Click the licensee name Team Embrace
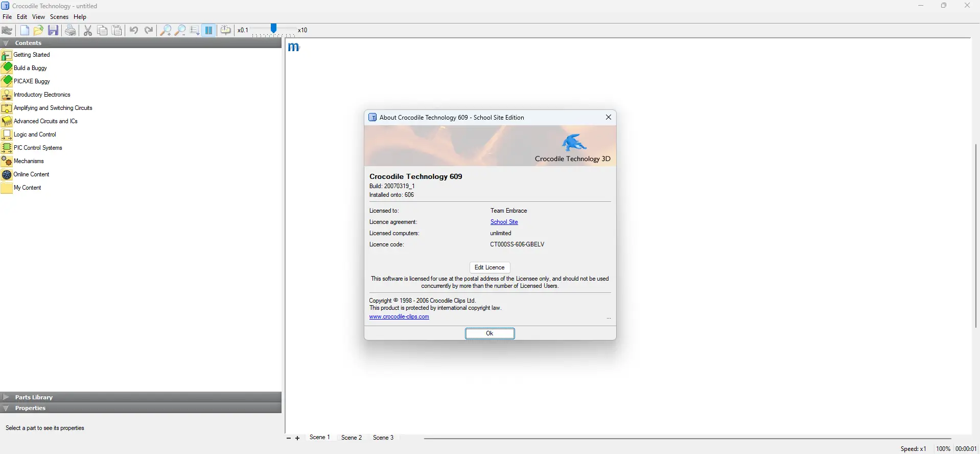 (x=508, y=211)
